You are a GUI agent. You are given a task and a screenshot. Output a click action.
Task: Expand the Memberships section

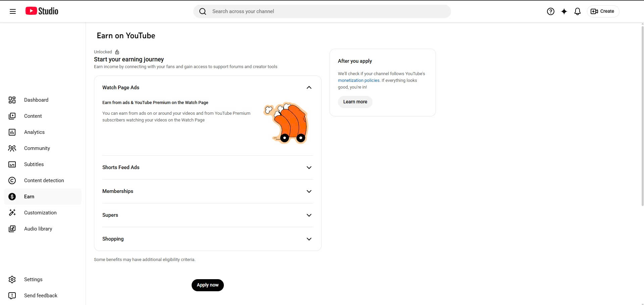pyautogui.click(x=309, y=191)
